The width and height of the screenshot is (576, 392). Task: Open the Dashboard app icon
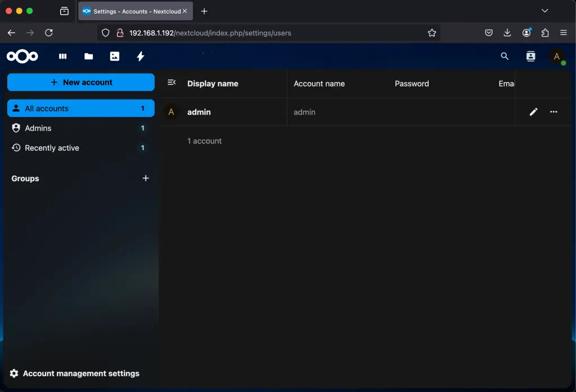pyautogui.click(x=62, y=56)
